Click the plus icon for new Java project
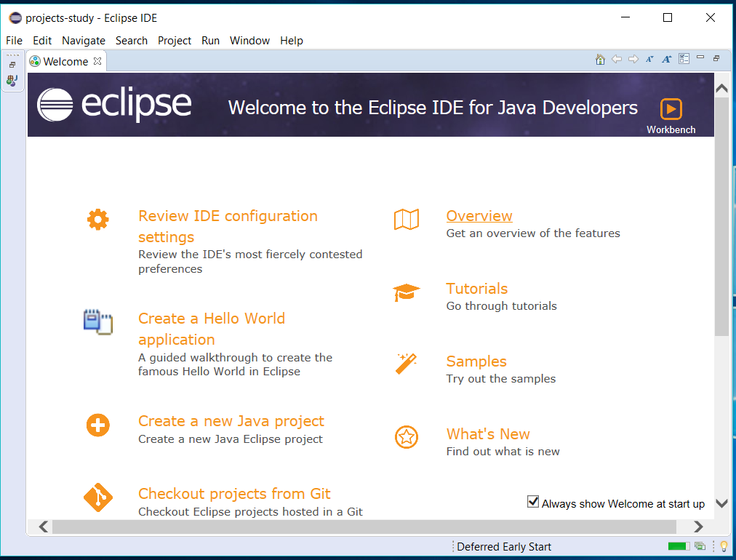736x560 pixels. 97,425
